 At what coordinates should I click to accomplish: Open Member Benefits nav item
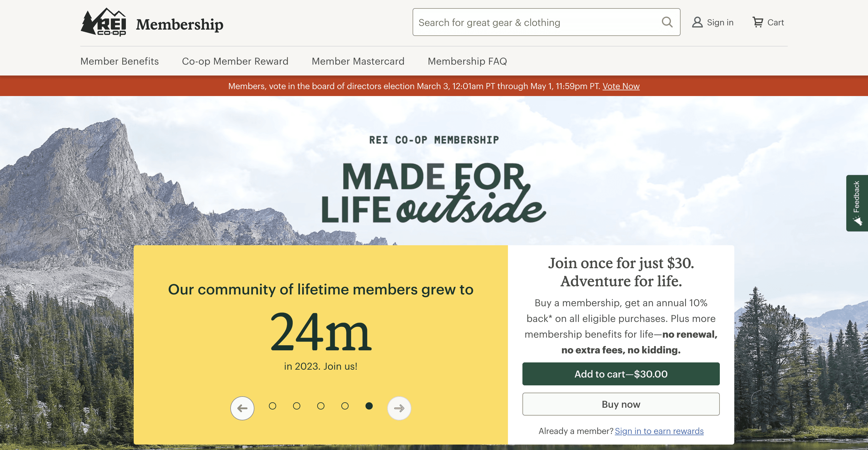click(x=120, y=61)
